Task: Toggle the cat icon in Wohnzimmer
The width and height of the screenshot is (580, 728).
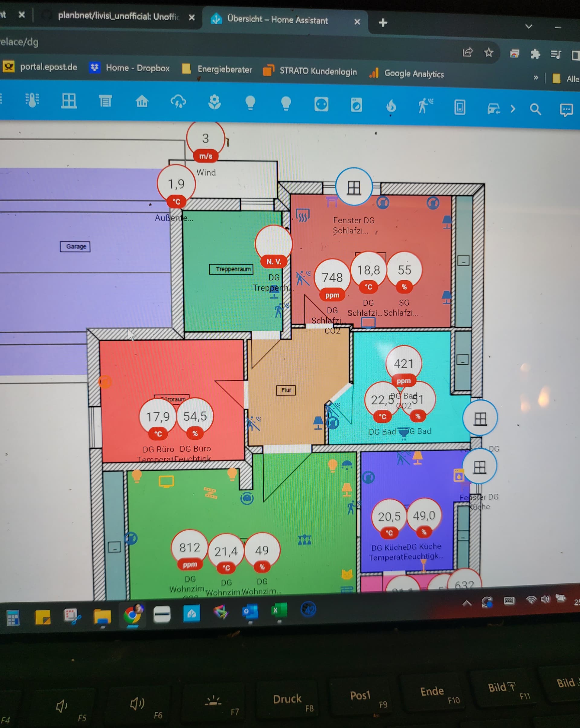Action: [x=347, y=574]
